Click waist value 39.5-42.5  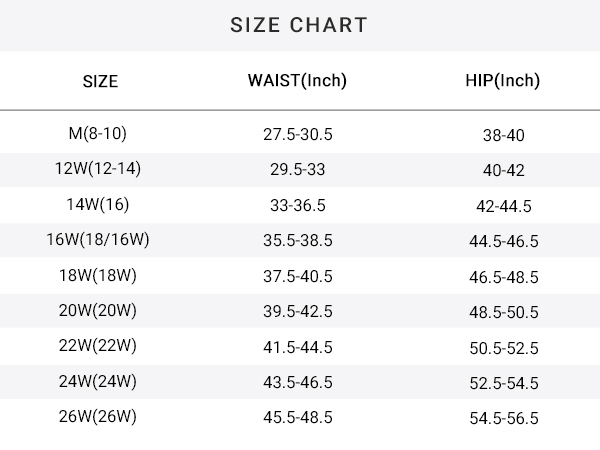[298, 311]
